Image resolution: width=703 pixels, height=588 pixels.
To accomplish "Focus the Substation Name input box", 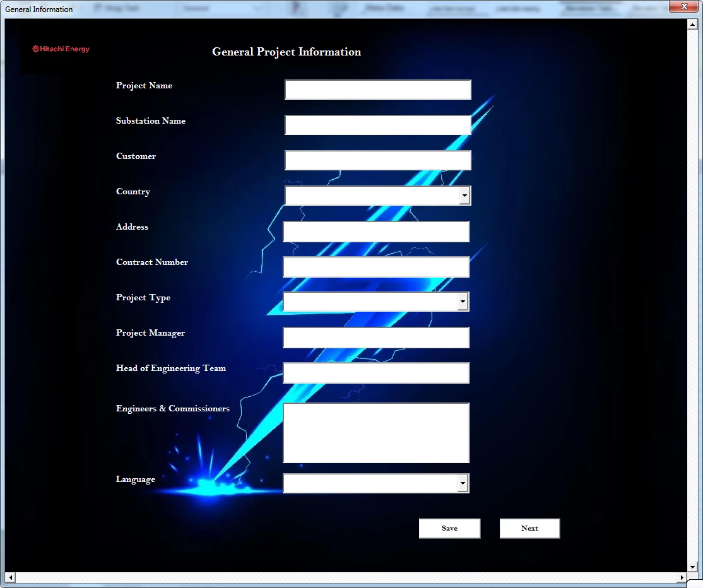I will 377,125.
